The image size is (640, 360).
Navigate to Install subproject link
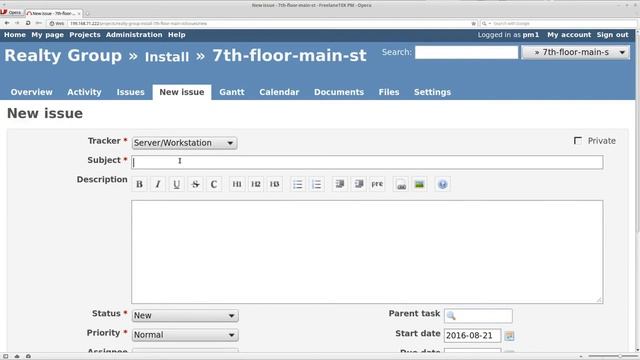[x=167, y=57]
